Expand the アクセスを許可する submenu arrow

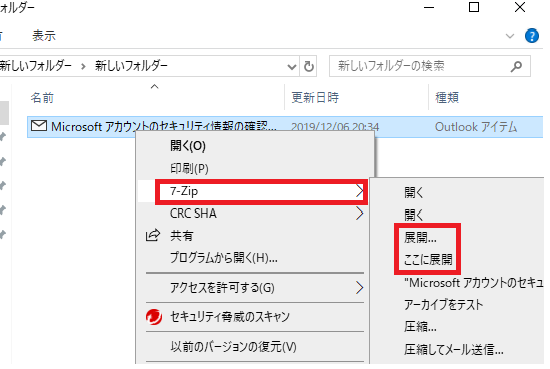click(x=359, y=288)
